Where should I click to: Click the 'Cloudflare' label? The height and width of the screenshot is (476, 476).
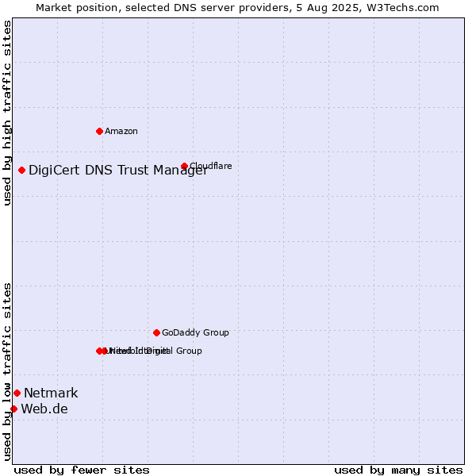[x=211, y=166]
